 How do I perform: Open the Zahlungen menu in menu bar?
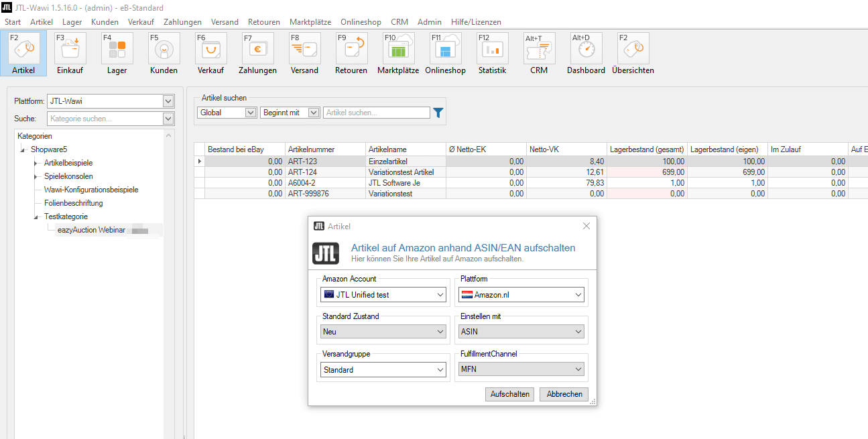[x=182, y=22]
